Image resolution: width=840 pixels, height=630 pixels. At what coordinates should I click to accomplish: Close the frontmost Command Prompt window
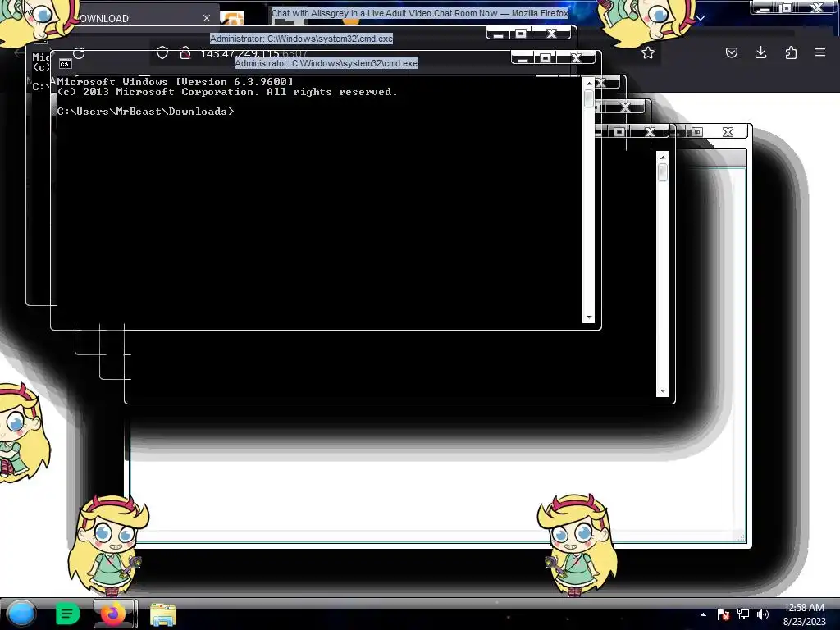pos(576,58)
